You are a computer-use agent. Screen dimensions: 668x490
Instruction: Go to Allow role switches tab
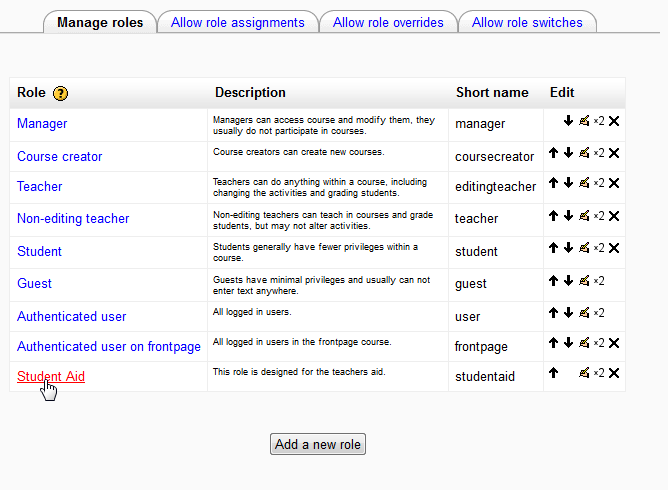point(527,22)
